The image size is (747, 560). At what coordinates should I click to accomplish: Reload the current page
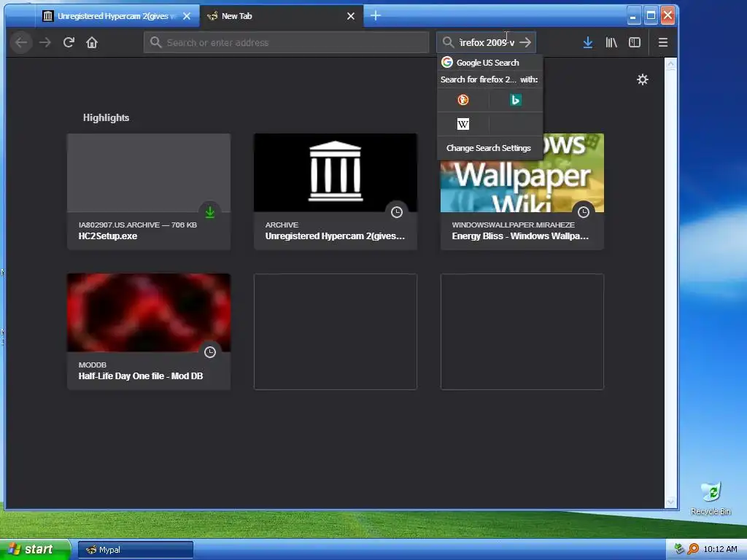point(69,42)
